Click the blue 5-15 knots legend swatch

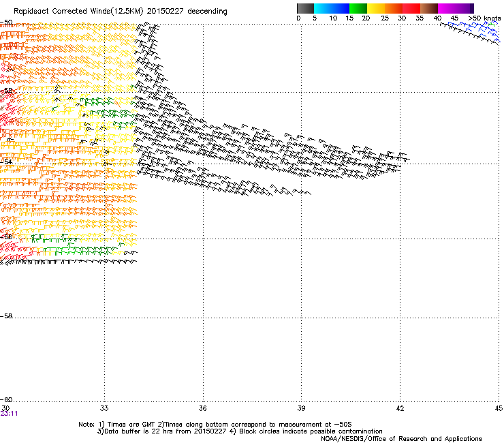[x=332, y=8]
